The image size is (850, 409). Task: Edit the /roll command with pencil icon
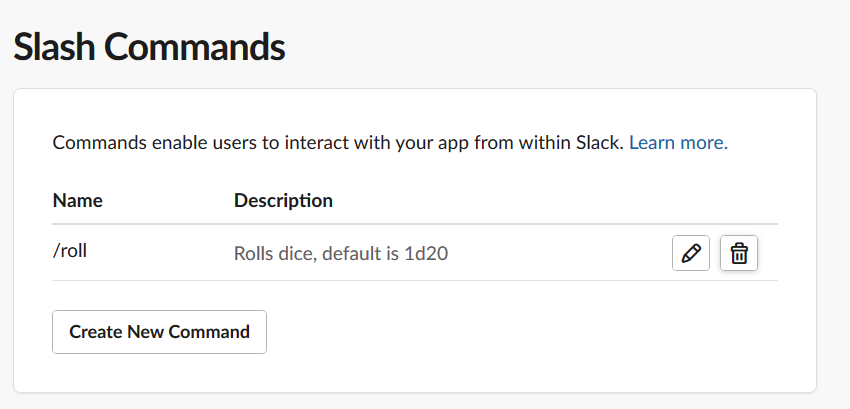[x=690, y=253]
